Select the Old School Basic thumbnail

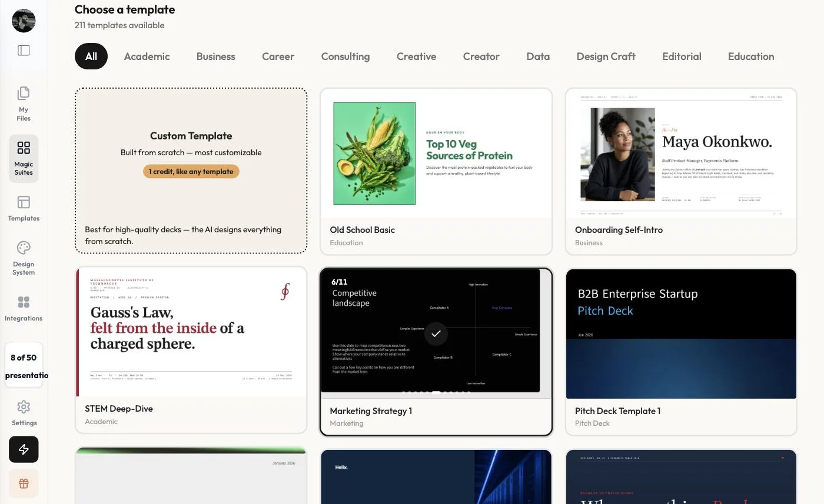(436, 153)
